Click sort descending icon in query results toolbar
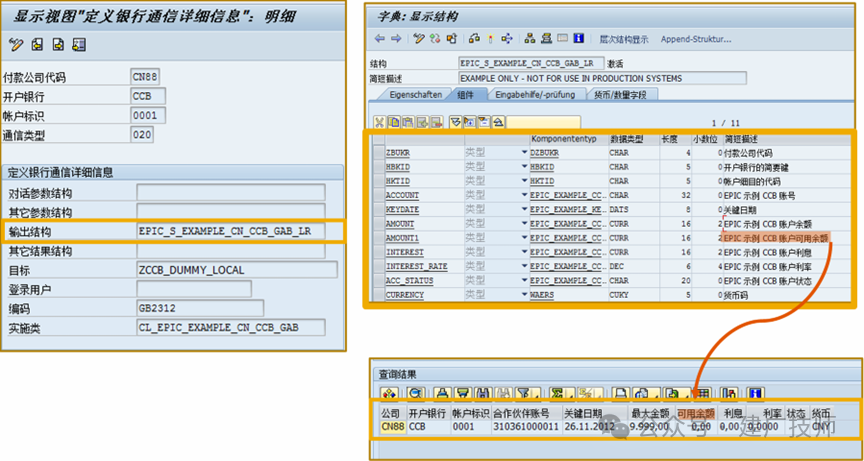Viewport: 864px width, 461px height. pyautogui.click(x=463, y=393)
